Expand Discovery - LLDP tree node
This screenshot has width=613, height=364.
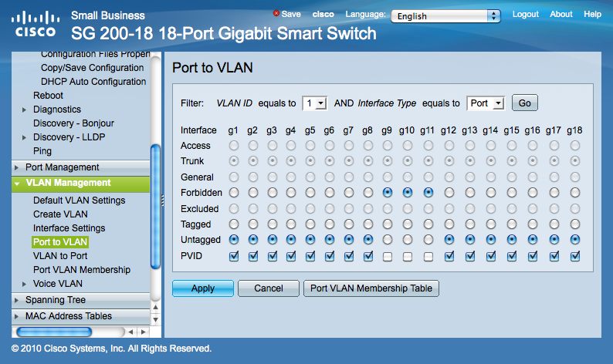tap(24, 137)
